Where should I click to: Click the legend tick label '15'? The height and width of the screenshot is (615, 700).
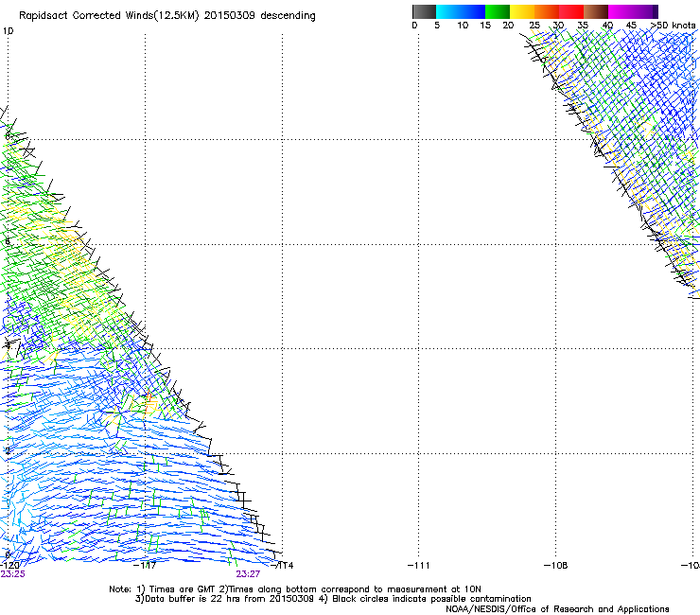click(485, 26)
